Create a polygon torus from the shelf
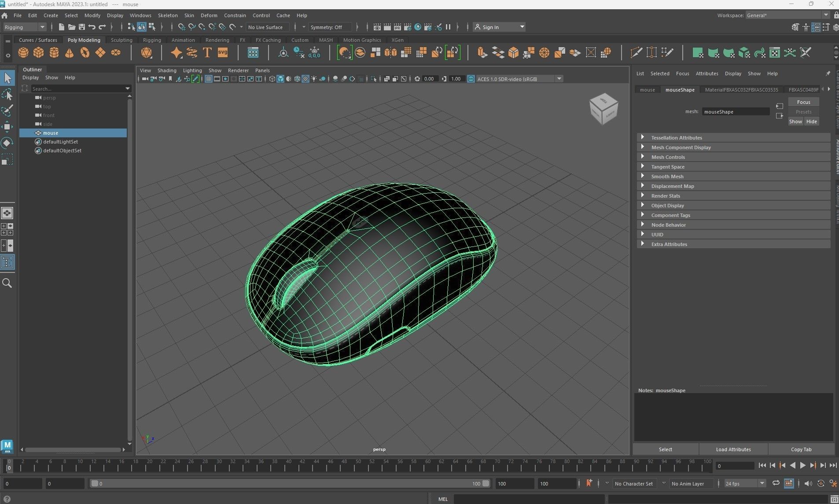 (85, 53)
